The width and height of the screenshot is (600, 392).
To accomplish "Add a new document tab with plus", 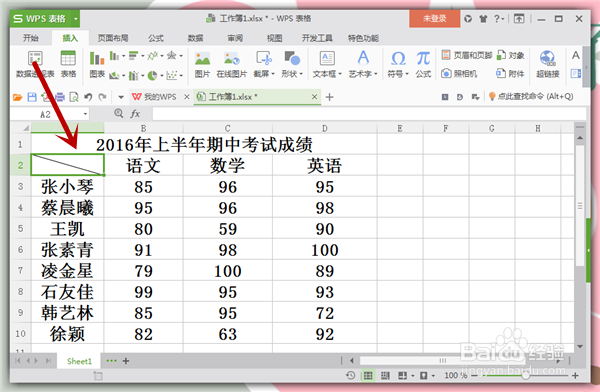I will [x=329, y=97].
